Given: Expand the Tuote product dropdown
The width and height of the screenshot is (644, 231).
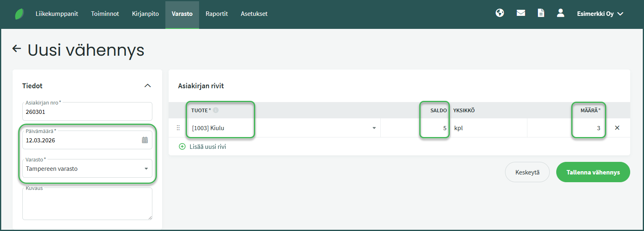Looking at the screenshot, I should coord(374,128).
